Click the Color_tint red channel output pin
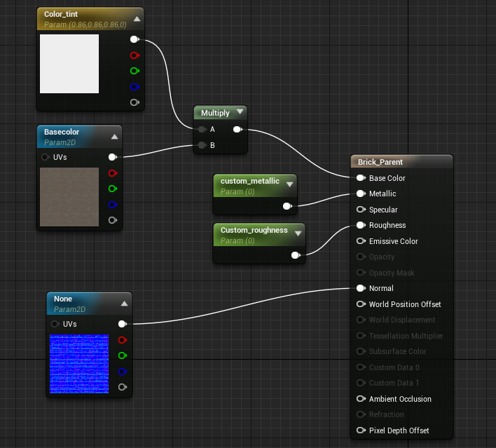This screenshot has width=496, height=448. tap(134, 55)
